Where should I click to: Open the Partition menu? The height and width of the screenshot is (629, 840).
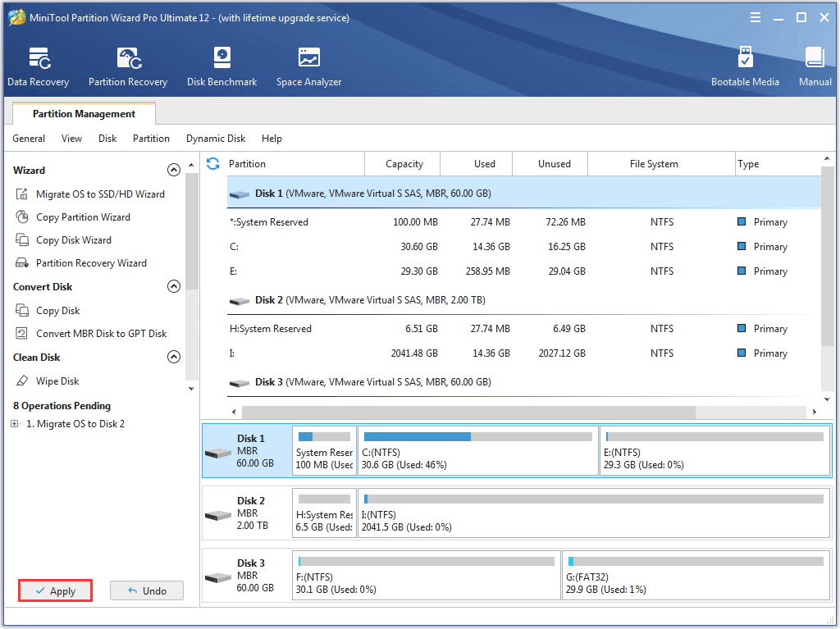tap(151, 139)
